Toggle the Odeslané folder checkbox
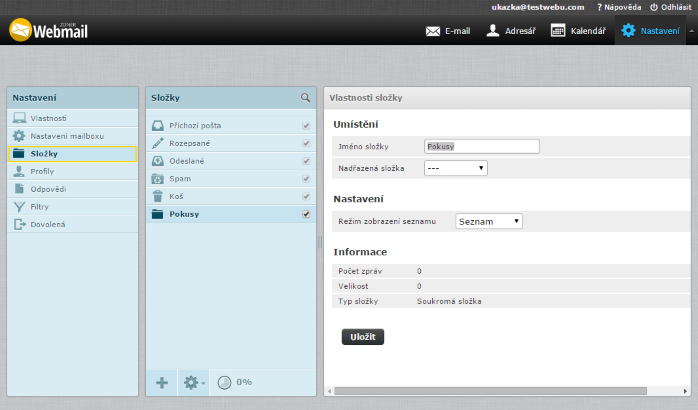 306,161
